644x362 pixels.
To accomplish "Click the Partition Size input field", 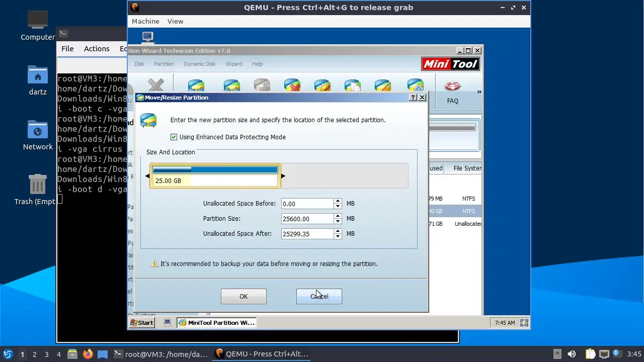I will 307,219.
